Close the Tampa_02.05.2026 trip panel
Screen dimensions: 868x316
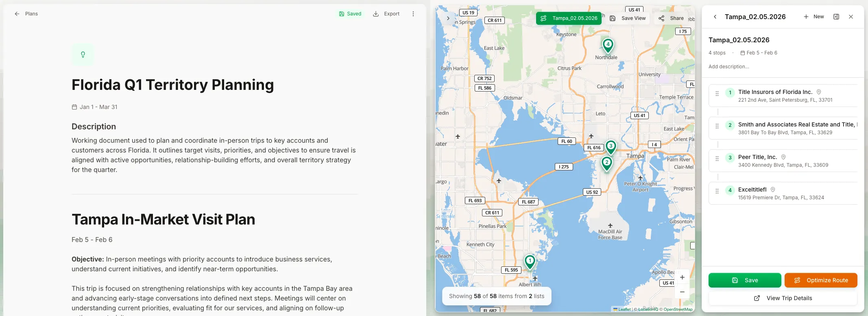point(851,17)
